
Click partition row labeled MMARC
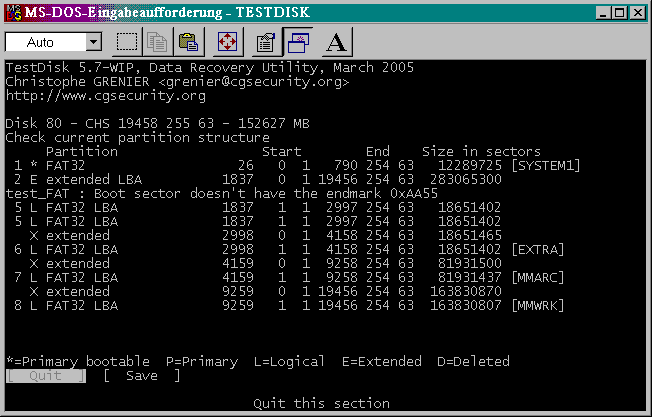(289, 277)
